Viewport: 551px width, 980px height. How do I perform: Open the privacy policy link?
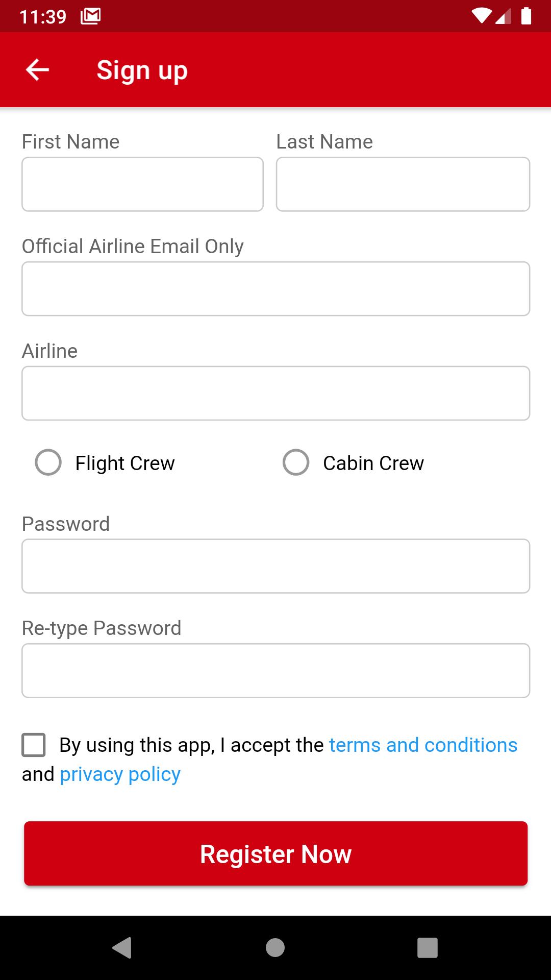[x=120, y=774]
